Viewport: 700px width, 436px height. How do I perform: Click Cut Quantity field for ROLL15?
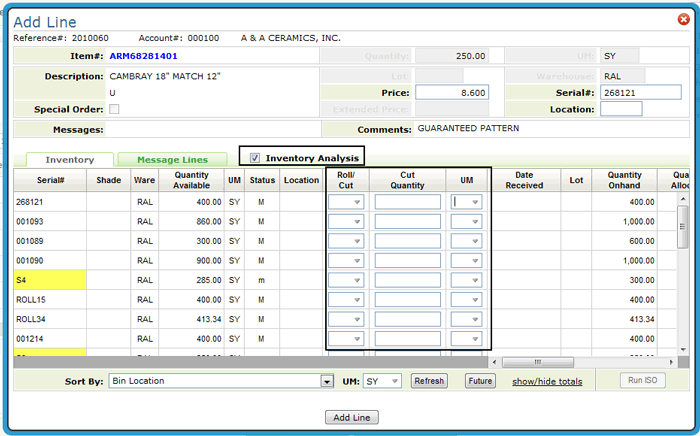click(408, 299)
